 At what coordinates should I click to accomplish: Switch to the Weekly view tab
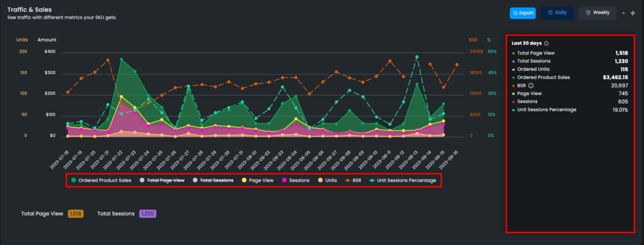[x=597, y=13]
